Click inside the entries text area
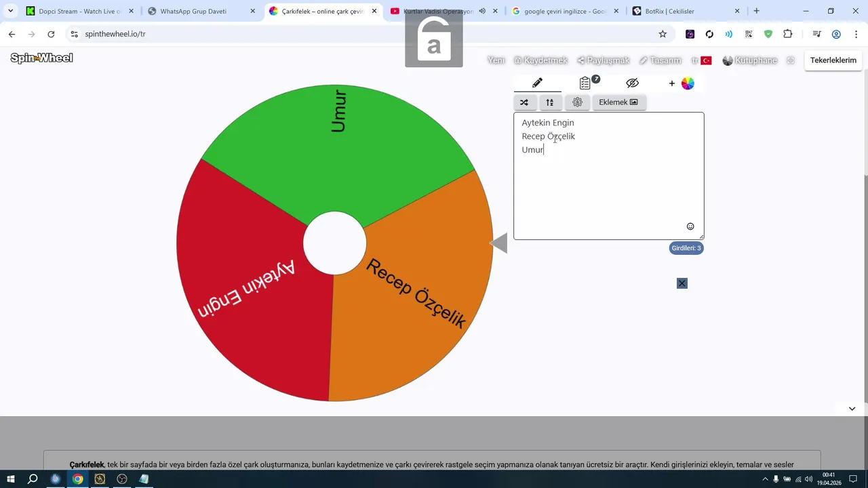The height and width of the screenshot is (488, 868). click(609, 176)
